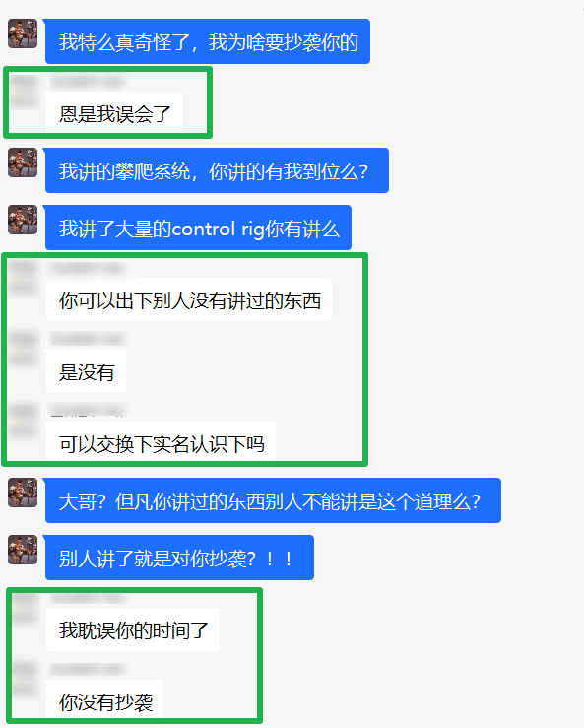Screen dimensions: 584x728
Task: Open blurred sender name above 是没有
Action: click(x=88, y=339)
